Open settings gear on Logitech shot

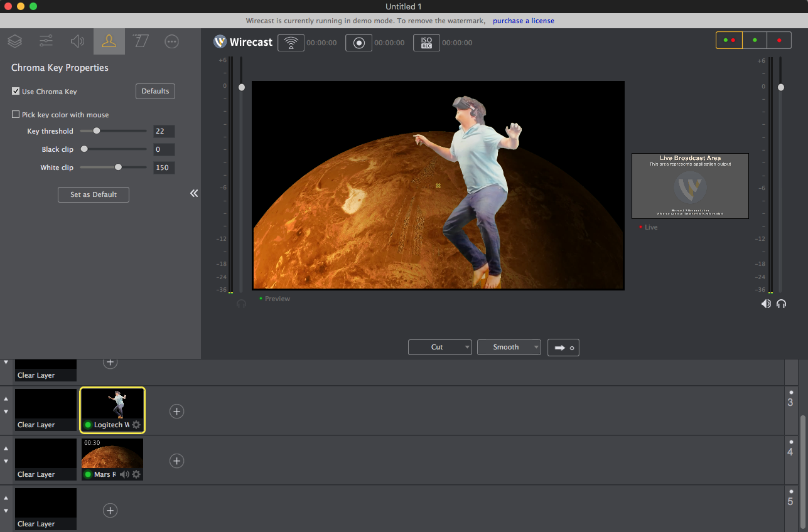click(136, 425)
